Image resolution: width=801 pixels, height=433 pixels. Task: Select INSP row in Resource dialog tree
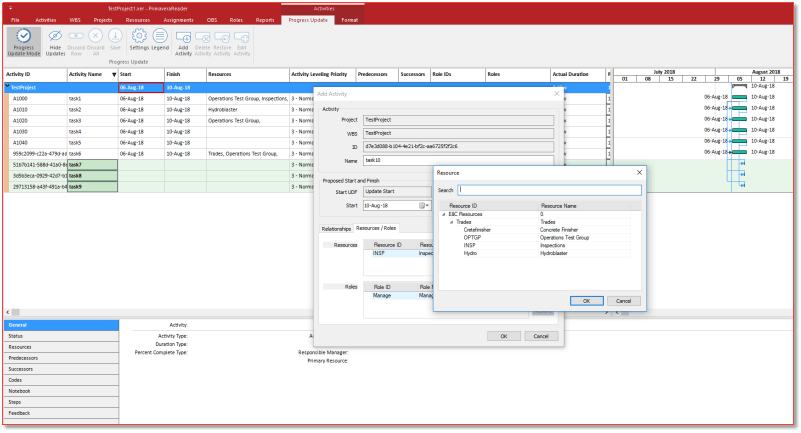[x=535, y=246]
